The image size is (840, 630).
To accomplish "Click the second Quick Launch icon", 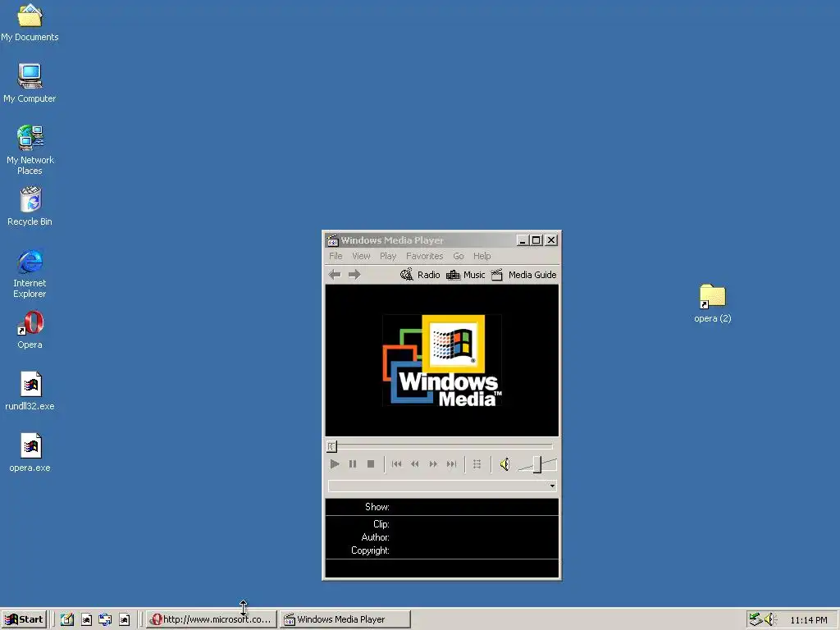I will pyautogui.click(x=86, y=620).
